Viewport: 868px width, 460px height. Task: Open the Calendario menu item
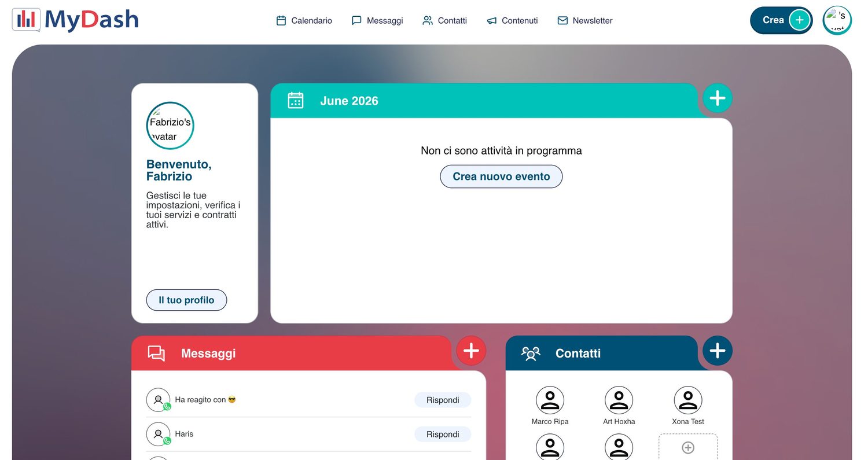pyautogui.click(x=304, y=20)
